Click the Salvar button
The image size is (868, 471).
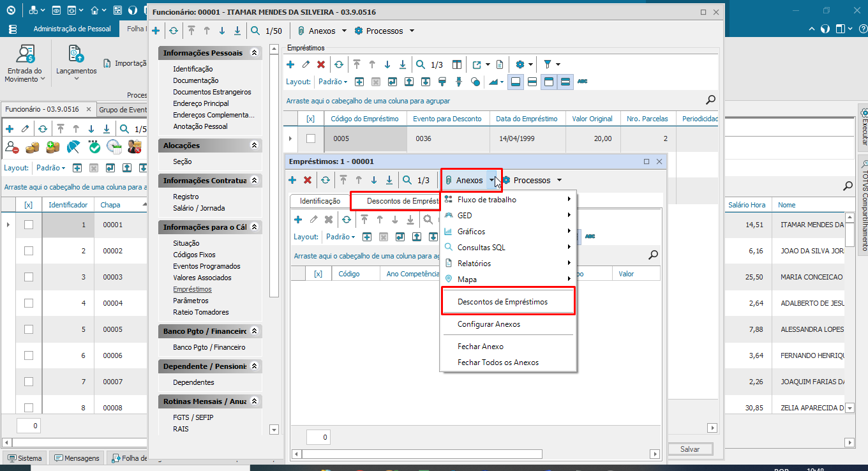(x=690, y=449)
